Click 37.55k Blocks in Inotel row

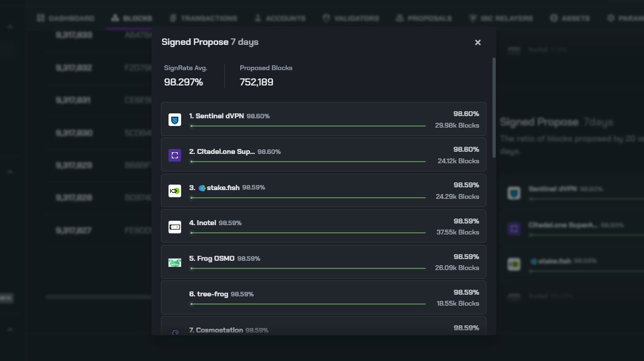tap(457, 232)
